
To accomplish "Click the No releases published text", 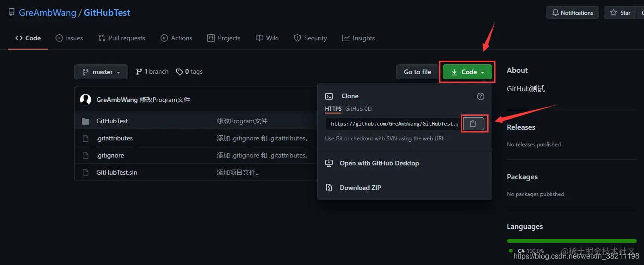I will coord(534,145).
